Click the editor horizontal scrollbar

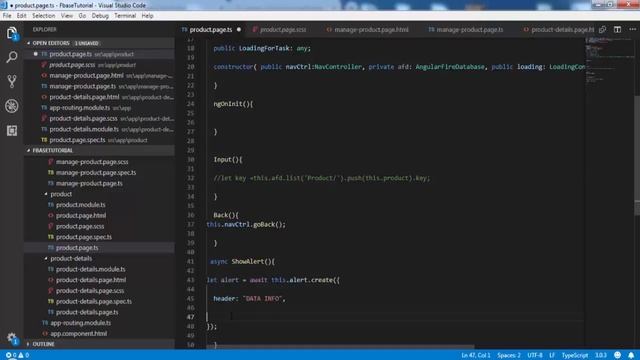(x=340, y=347)
